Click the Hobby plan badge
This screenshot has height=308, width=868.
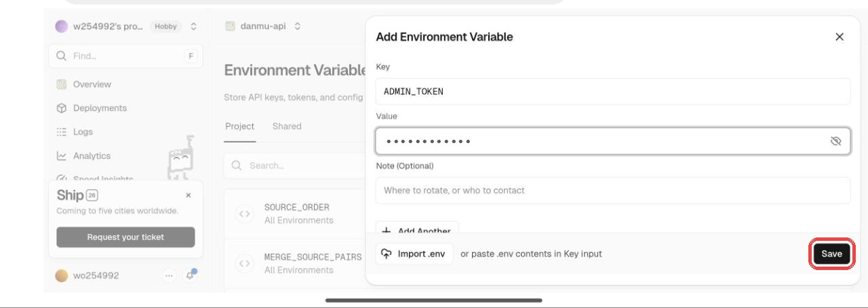[x=165, y=26]
